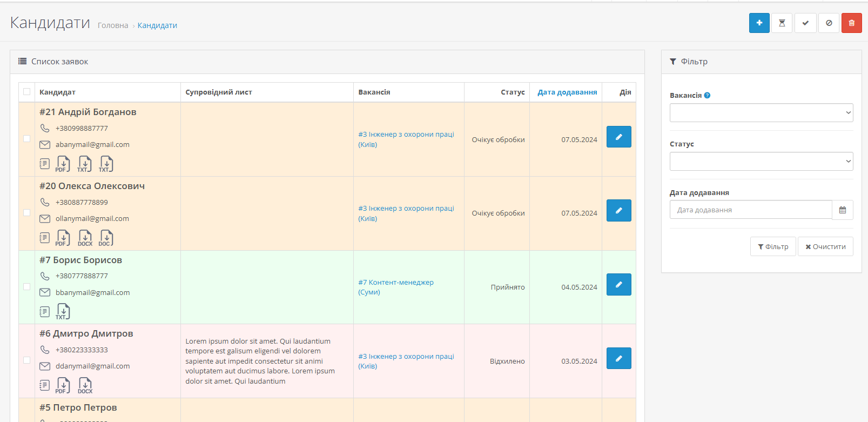Check the box for #7 Борис Борисов
Image resolution: width=868 pixels, height=422 pixels.
26,286
